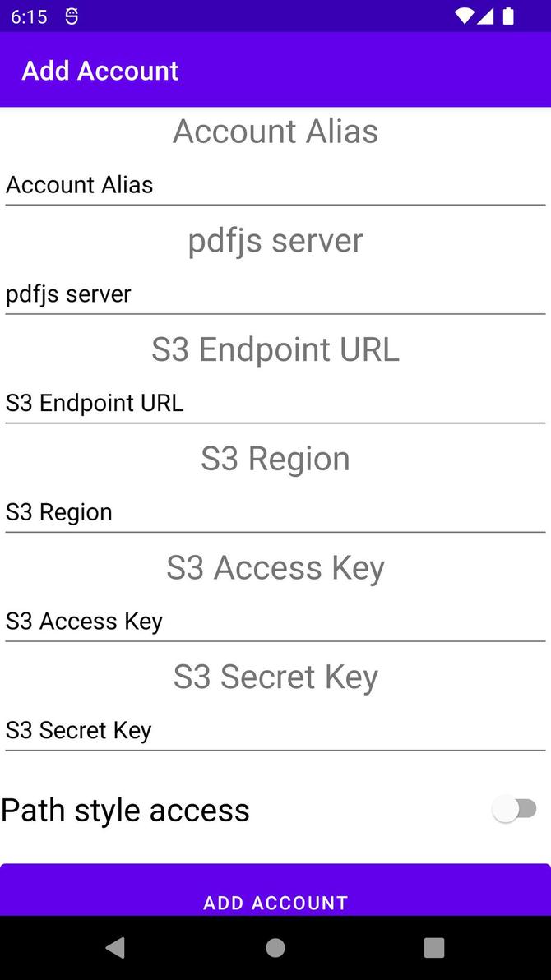Tap the pdfjs server input field
The height and width of the screenshot is (980, 551).
click(275, 294)
